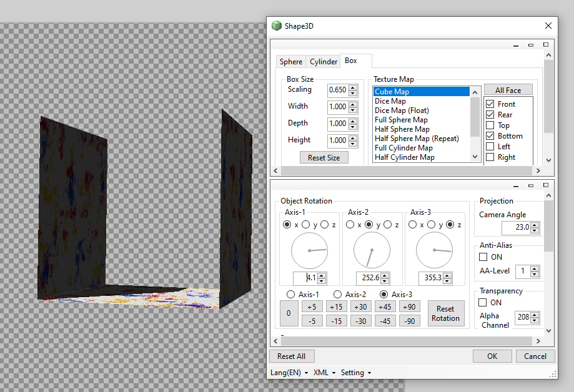The width and height of the screenshot is (574, 392).
Task: Switch to the Cylinder tab
Action: tap(324, 62)
